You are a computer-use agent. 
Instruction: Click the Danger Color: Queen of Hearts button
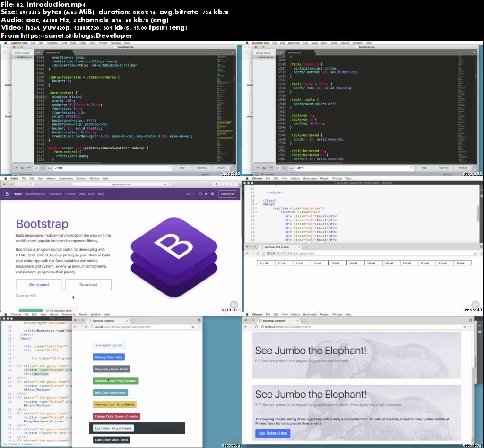[116, 416]
